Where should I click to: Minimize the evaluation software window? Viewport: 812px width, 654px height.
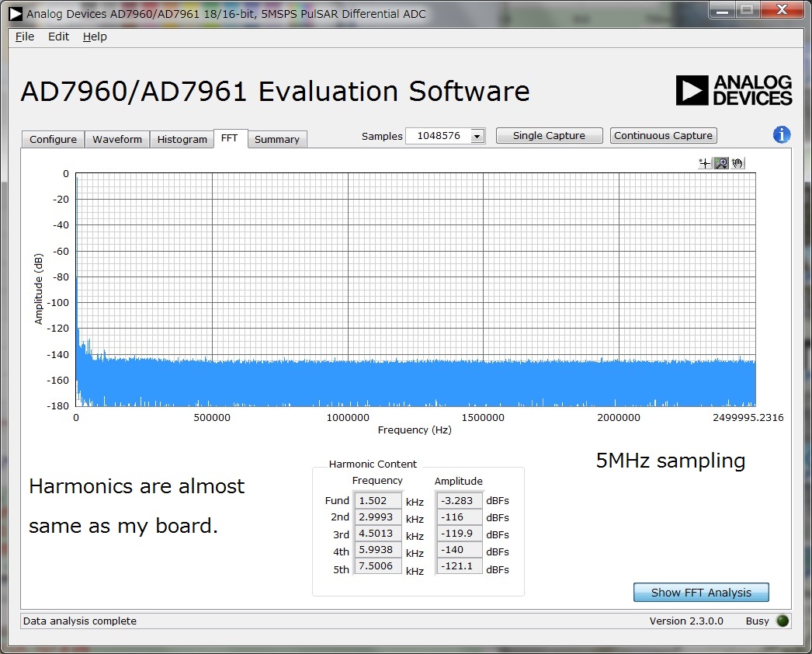723,10
